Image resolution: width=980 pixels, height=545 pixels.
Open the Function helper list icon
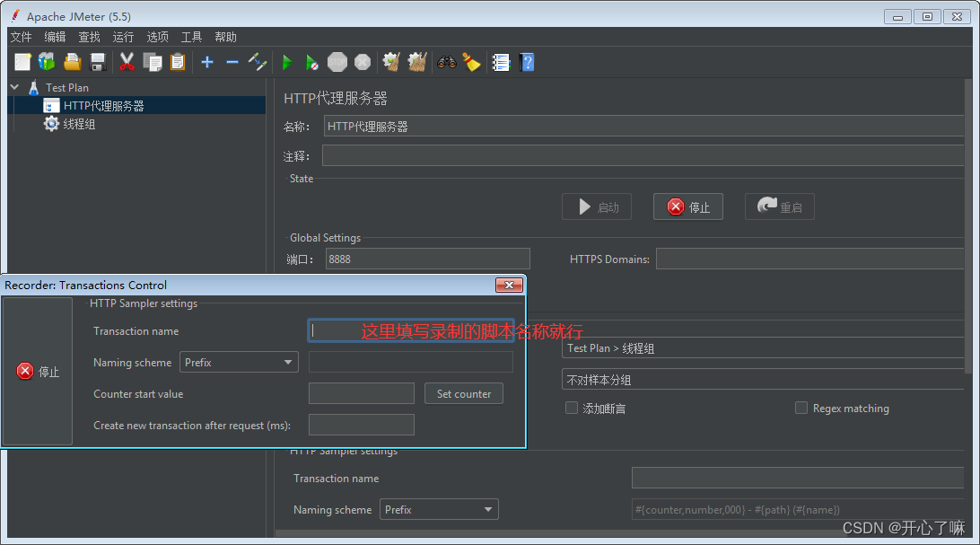click(502, 62)
